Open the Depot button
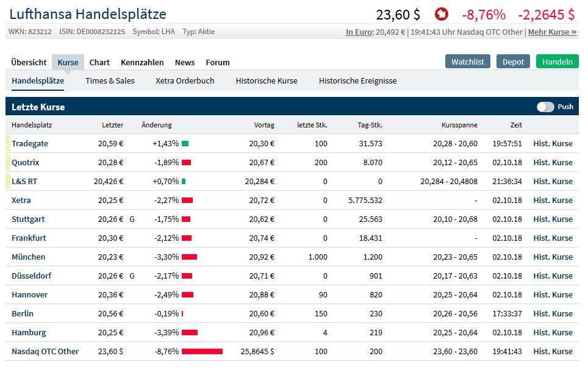Screen dimensions: 588x370 [513, 61]
